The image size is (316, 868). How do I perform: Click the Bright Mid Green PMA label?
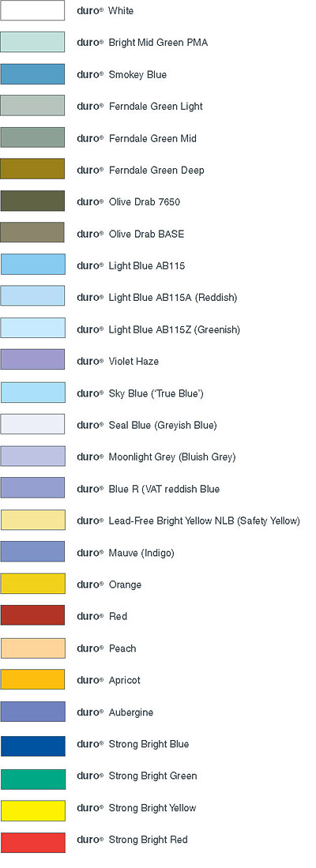[158, 43]
